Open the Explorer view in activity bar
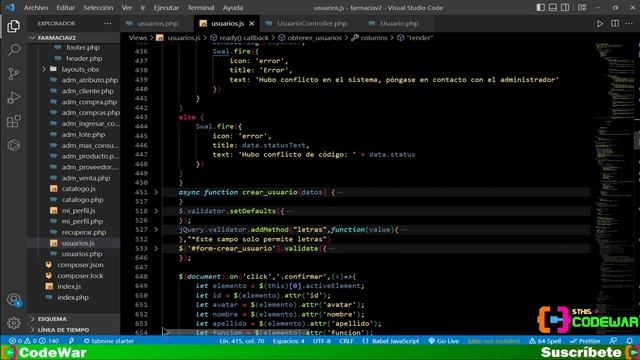This screenshot has width=640, height=360. [13, 26]
